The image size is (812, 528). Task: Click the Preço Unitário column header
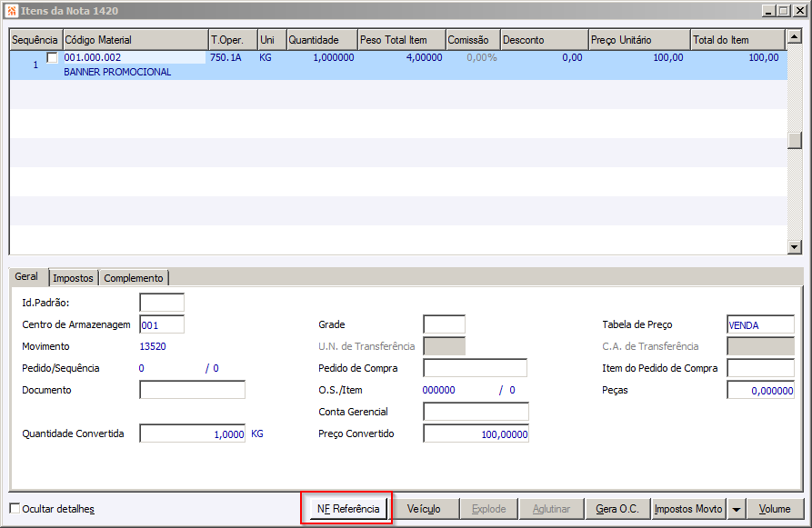(x=640, y=40)
